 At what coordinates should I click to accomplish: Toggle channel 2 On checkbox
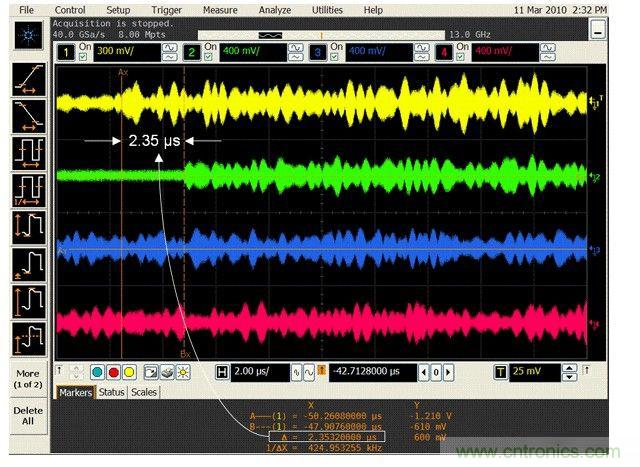pos(212,47)
